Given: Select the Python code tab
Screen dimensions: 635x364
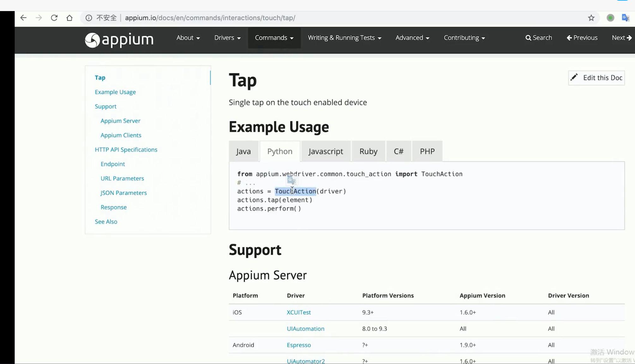Looking at the screenshot, I should [x=280, y=151].
